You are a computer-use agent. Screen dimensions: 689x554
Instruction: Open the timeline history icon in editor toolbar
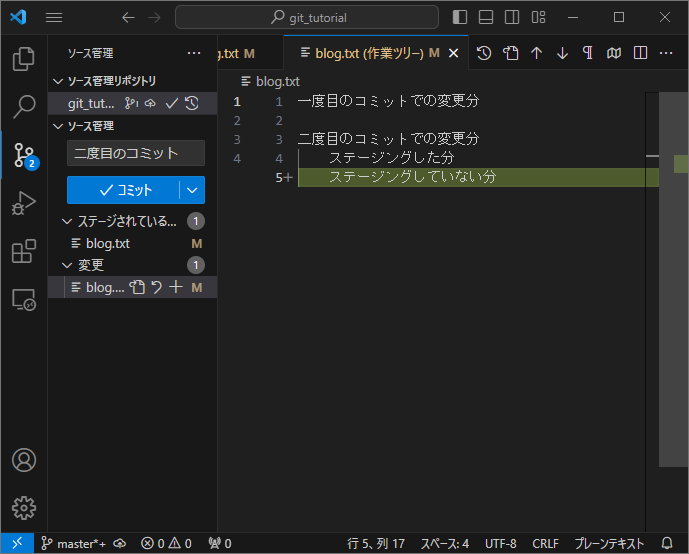point(484,53)
